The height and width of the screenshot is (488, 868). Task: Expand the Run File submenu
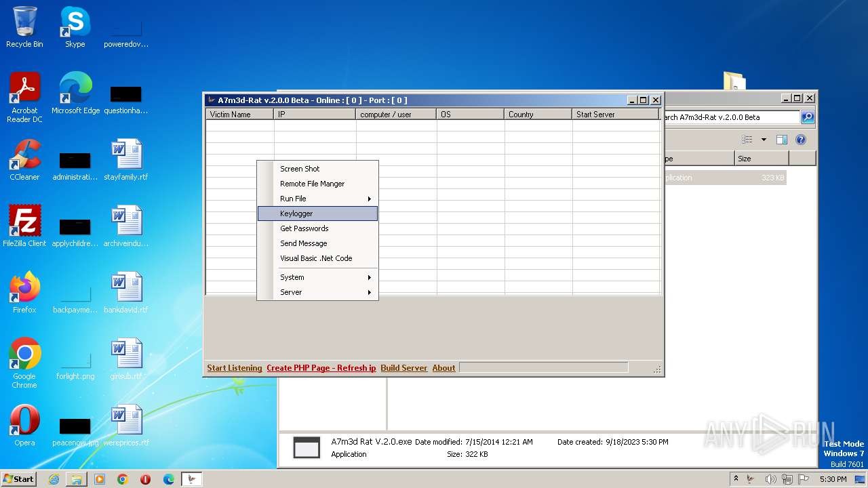coord(317,199)
